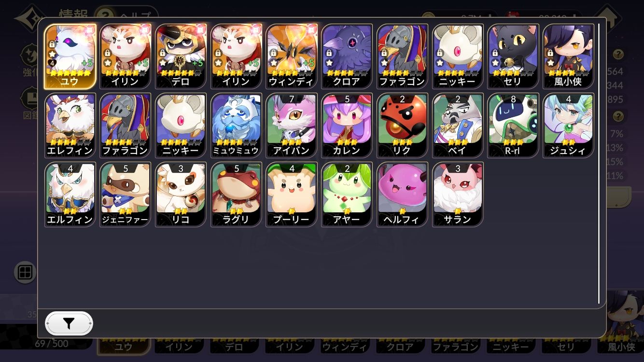Viewport: 644px width, 362px height.
Task: Pick the ジュシィ fairy character card
Action: [x=569, y=125]
